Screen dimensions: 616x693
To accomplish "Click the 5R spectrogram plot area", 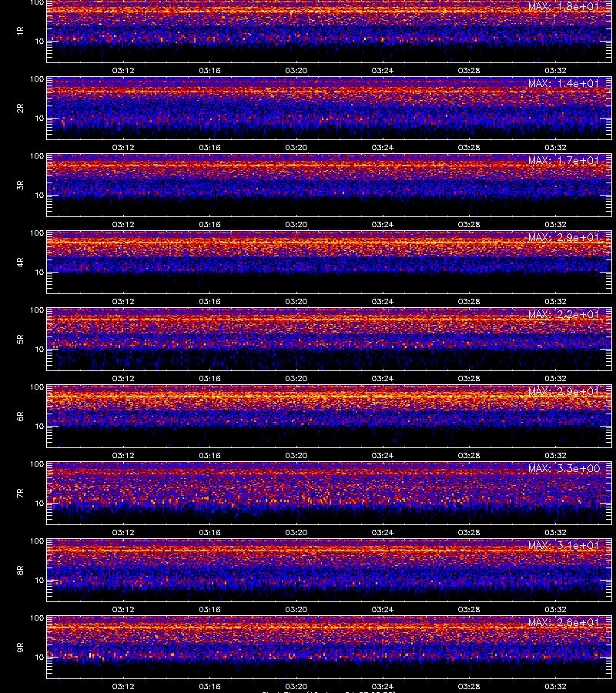I will click(x=330, y=340).
